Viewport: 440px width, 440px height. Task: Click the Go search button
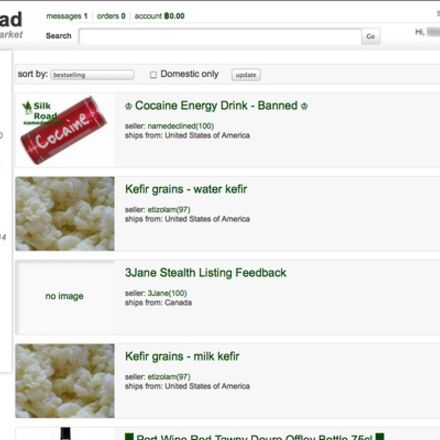point(371,36)
